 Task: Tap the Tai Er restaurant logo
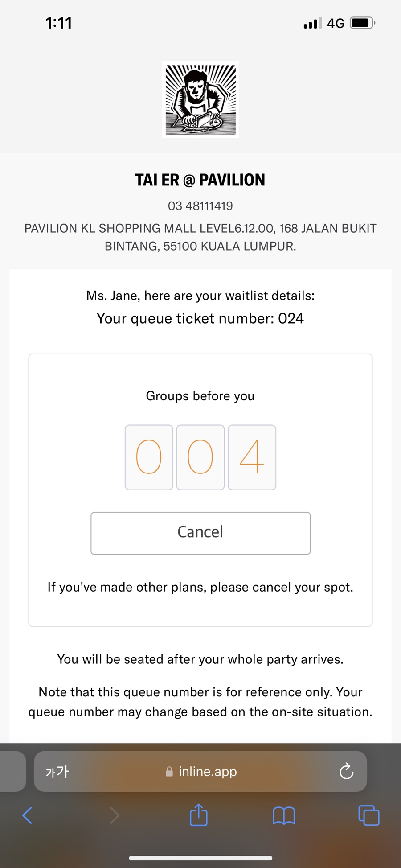click(x=200, y=99)
